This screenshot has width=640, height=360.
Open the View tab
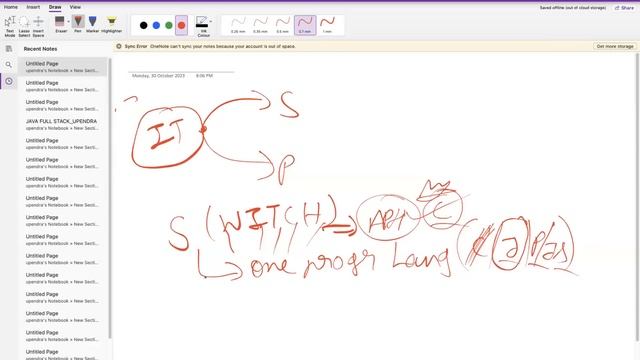(75, 7)
